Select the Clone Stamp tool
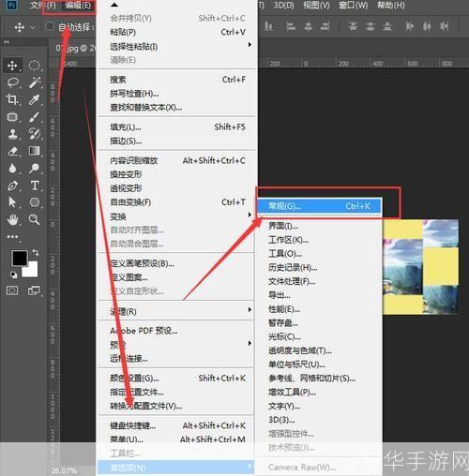The image size is (469, 476). pos(12,134)
